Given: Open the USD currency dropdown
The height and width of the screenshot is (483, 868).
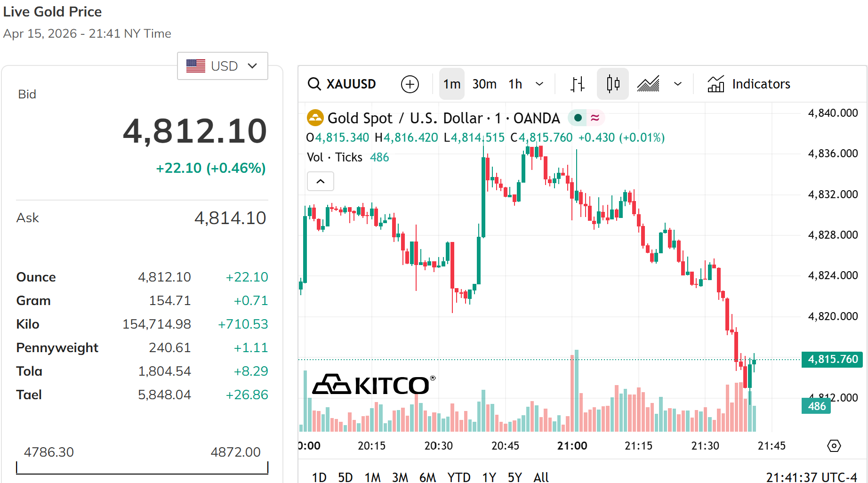Looking at the screenshot, I should click(x=223, y=66).
